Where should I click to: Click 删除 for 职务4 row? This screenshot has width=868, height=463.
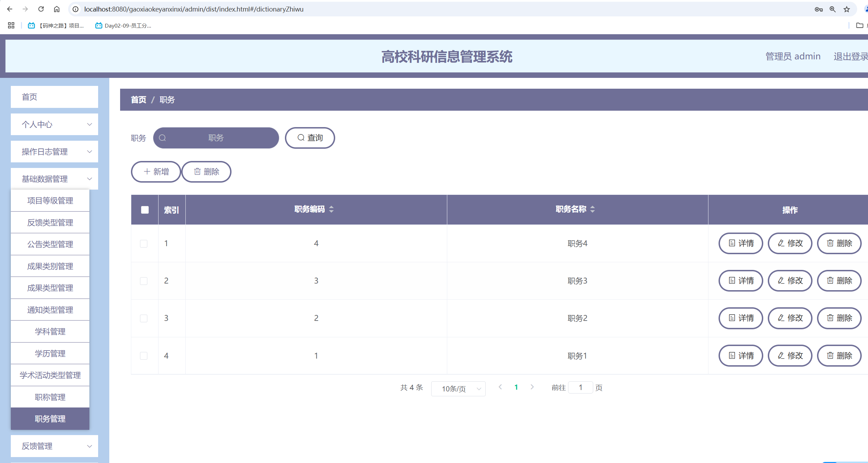[x=839, y=243]
